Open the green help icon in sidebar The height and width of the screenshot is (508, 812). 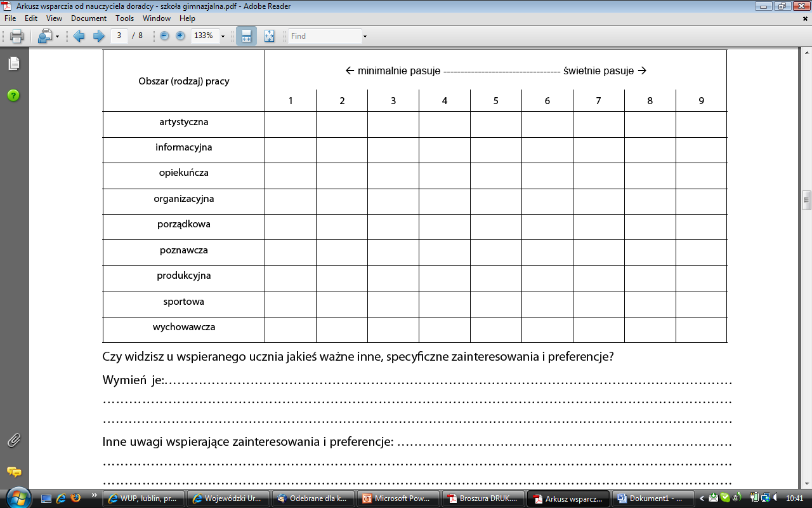coord(13,95)
